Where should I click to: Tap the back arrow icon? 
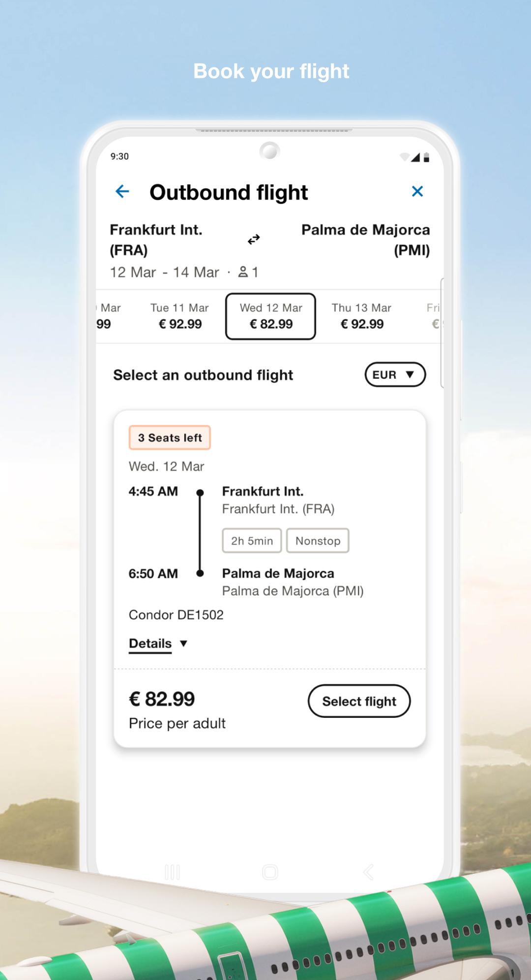pos(122,191)
